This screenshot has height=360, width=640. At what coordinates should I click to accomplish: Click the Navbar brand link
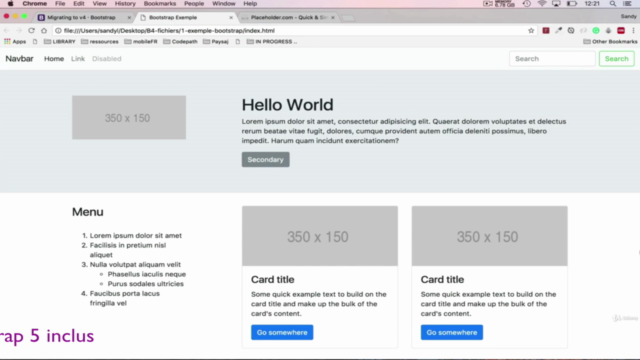tap(19, 59)
